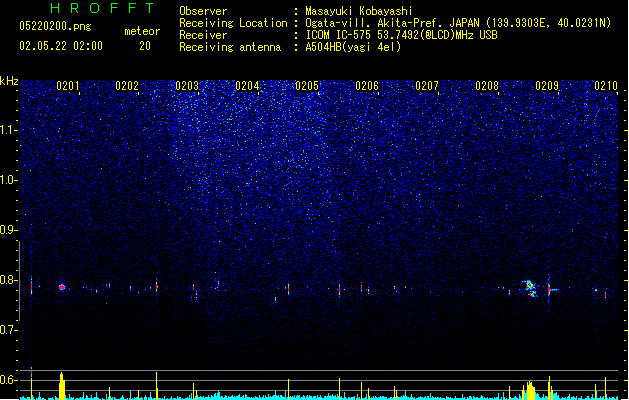Click the 0209 time marker
Viewport: 629px width, 400px height.
547,86
